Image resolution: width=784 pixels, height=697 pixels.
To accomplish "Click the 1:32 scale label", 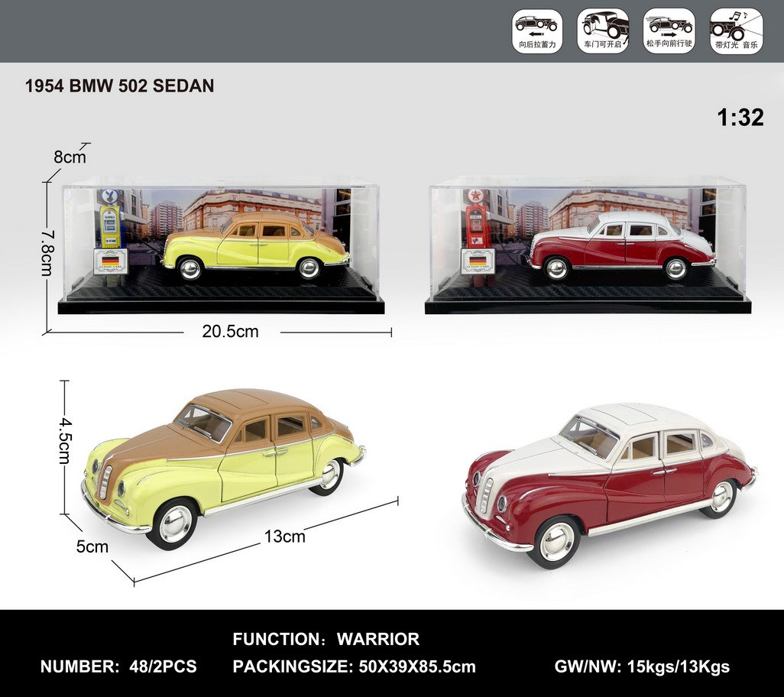I will tap(740, 117).
